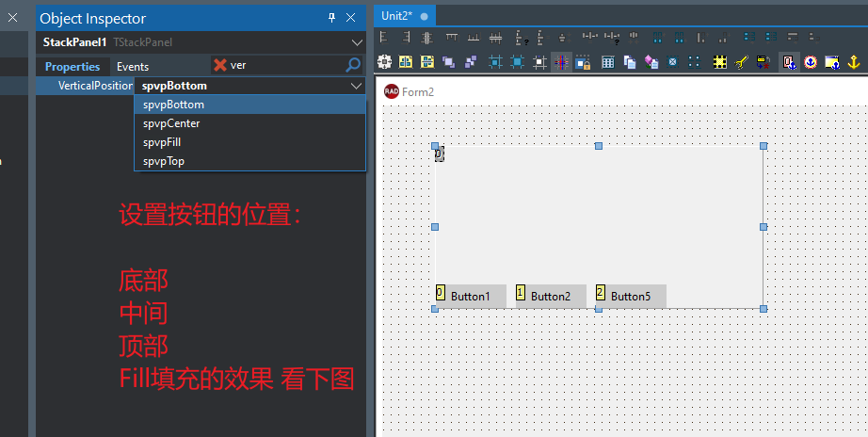Toggle the highlighted red-blue guideline snap icon
The width and height of the screenshot is (868, 437).
561,62
